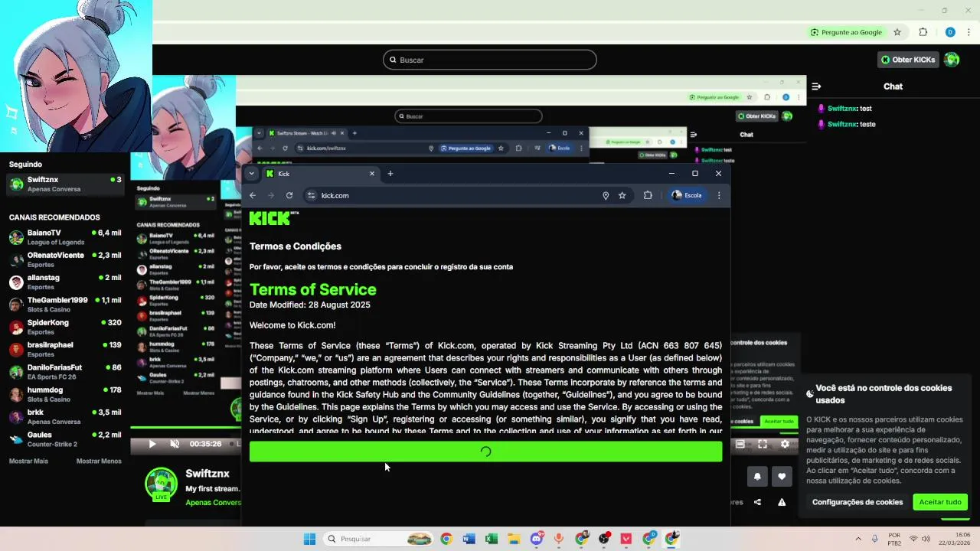Open Excel from the taskbar
The width and height of the screenshot is (980, 551).
pyautogui.click(x=492, y=539)
